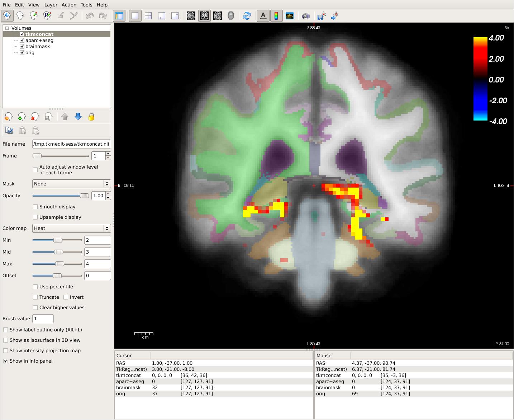Click the load volume icon with green plus
514x420 pixels.
click(x=22, y=117)
